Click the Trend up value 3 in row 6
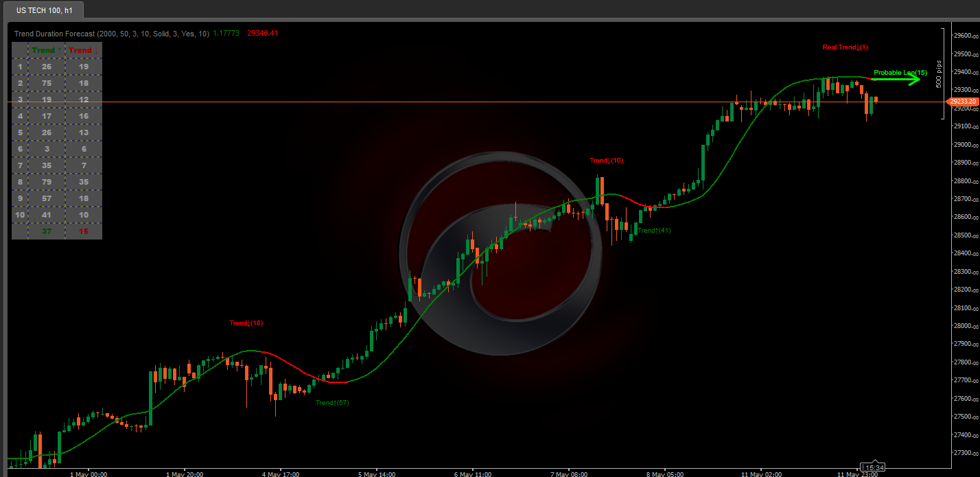The height and width of the screenshot is (477, 980). [46, 149]
